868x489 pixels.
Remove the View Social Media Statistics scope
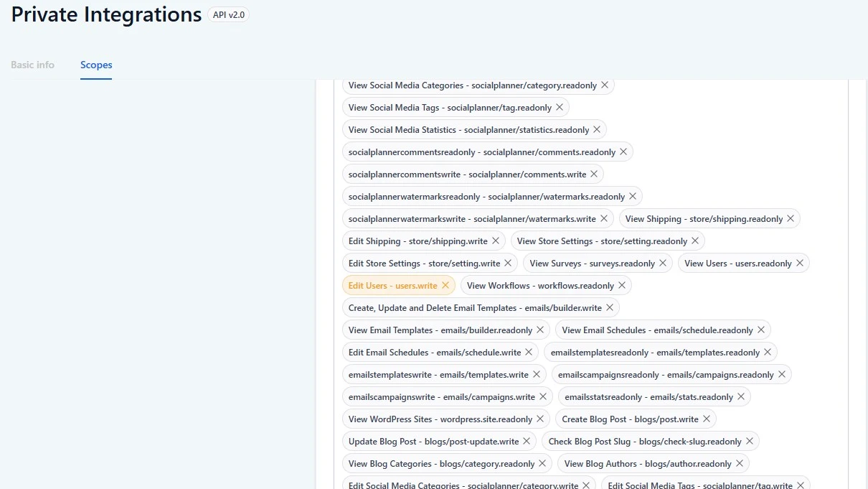tap(597, 130)
